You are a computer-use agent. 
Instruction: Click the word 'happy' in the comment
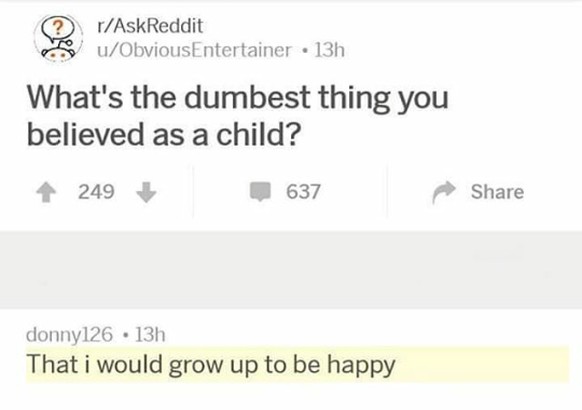pyautogui.click(x=361, y=366)
